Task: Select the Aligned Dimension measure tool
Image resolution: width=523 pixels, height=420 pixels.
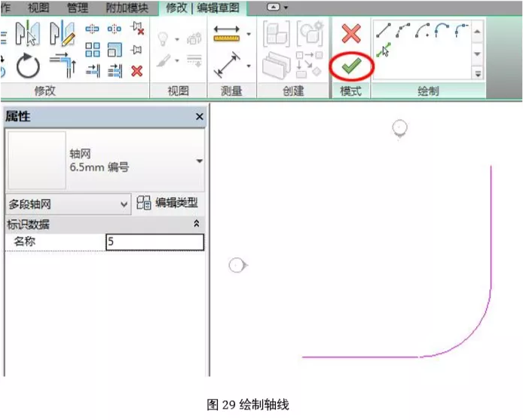Action: [226, 65]
